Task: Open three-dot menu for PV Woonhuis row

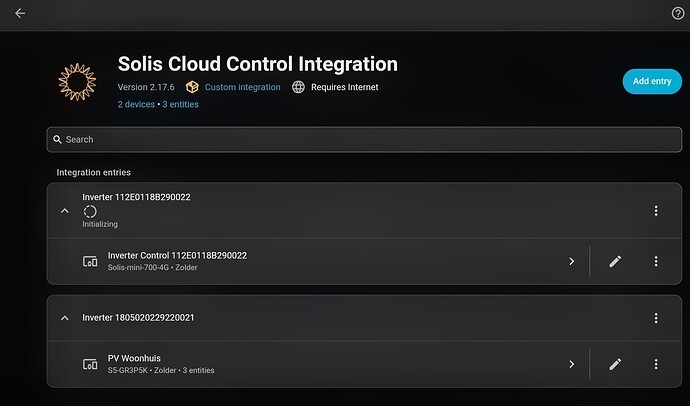Action: point(656,364)
